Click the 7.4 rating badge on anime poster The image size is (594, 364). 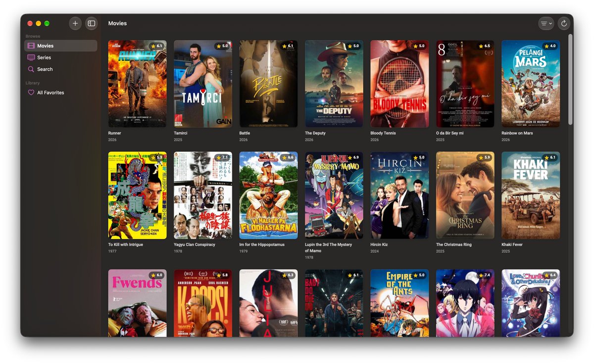(484, 275)
